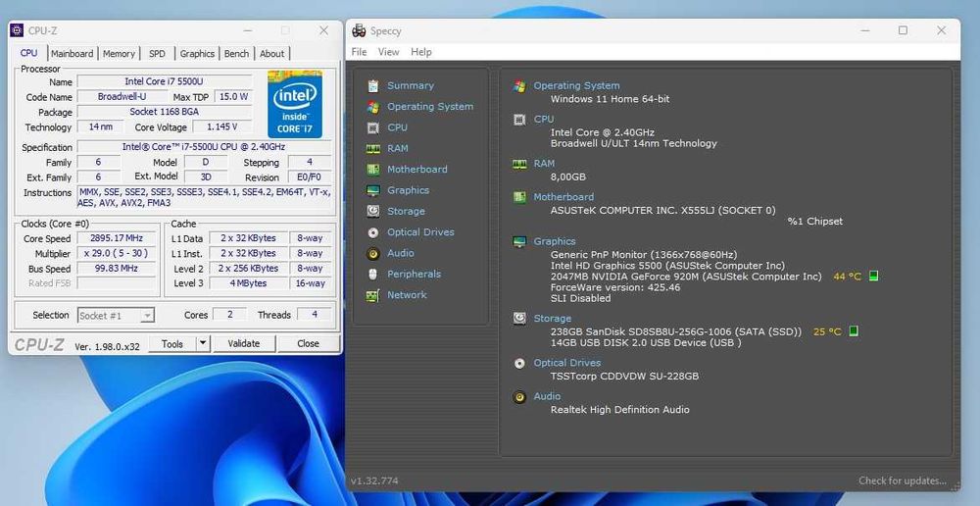Click the Windows 11 Home 64-bit text
This screenshot has width=980, height=506.
pyautogui.click(x=610, y=99)
